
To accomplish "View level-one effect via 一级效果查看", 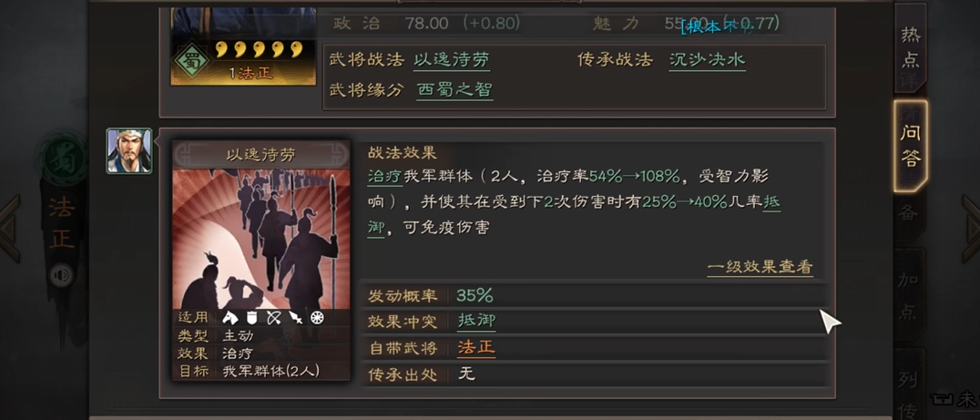I will click(x=760, y=268).
